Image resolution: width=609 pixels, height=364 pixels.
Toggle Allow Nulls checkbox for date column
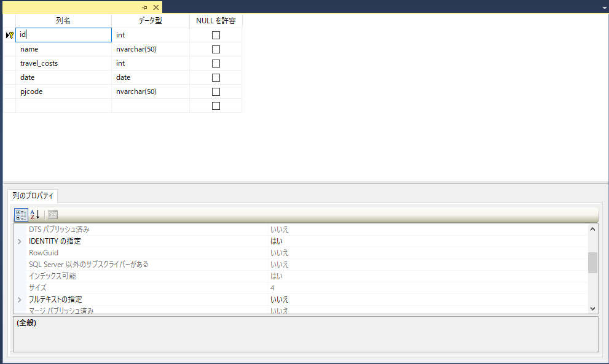(x=216, y=77)
